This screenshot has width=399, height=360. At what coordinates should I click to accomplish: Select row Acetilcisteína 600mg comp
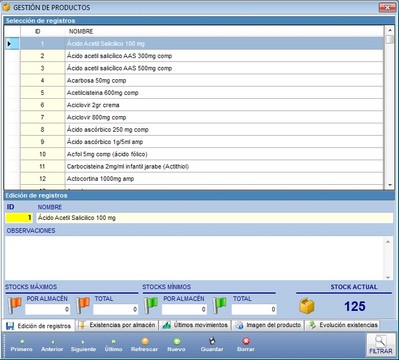click(202, 93)
